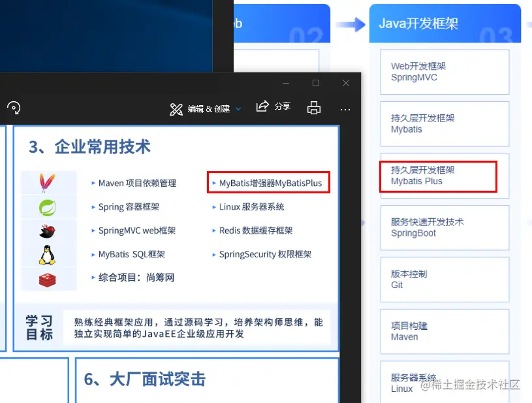Click the black bird logo icon

tap(47, 231)
